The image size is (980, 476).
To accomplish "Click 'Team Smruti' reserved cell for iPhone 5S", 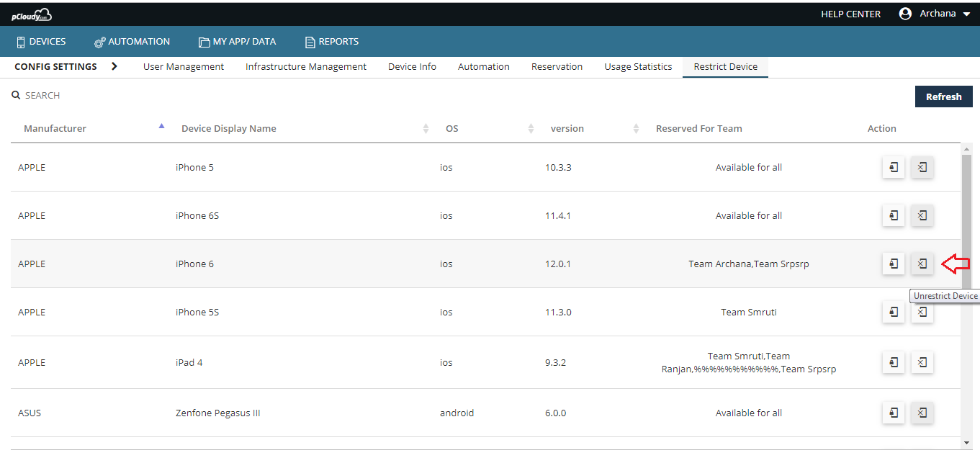I will 749,312.
